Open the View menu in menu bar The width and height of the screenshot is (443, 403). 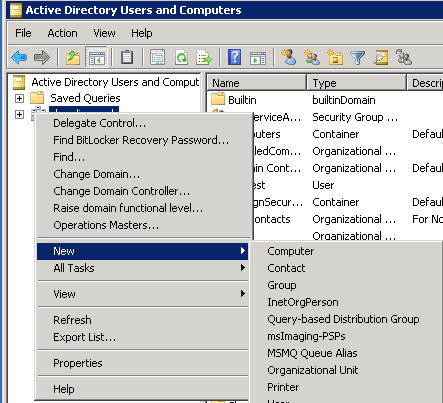(104, 33)
